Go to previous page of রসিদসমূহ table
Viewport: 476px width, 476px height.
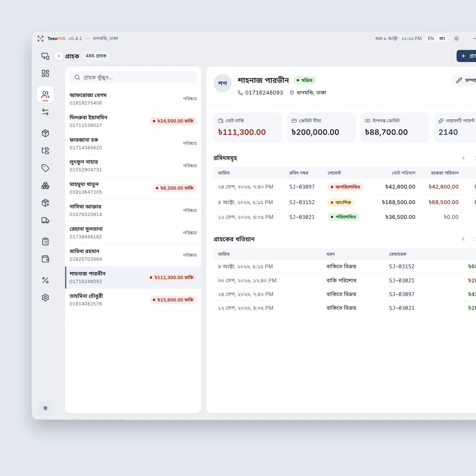pos(463,158)
